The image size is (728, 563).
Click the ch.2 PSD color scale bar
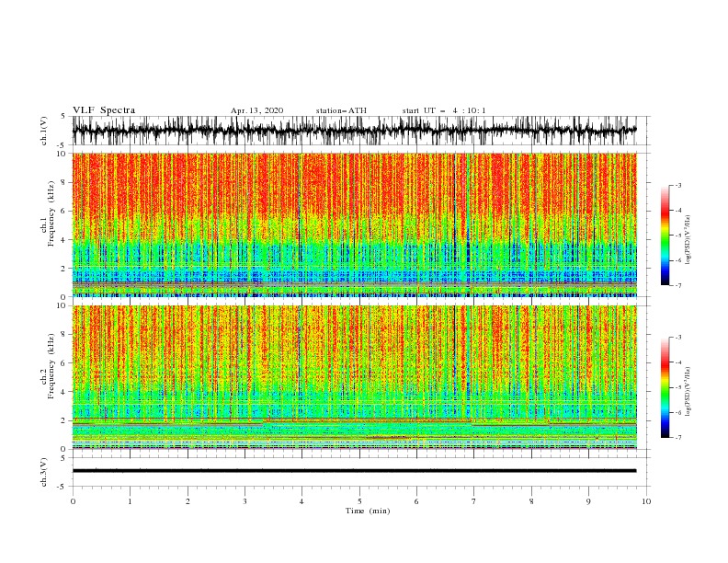pos(665,387)
